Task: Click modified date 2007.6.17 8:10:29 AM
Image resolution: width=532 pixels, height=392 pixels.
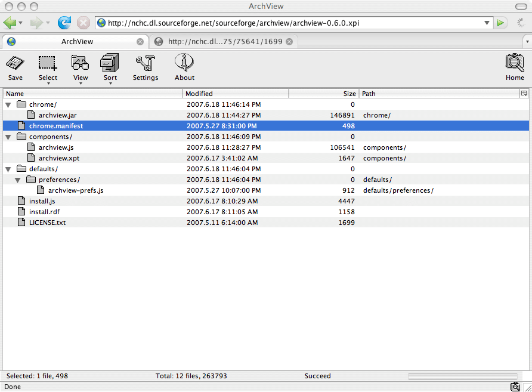Action: (x=222, y=201)
